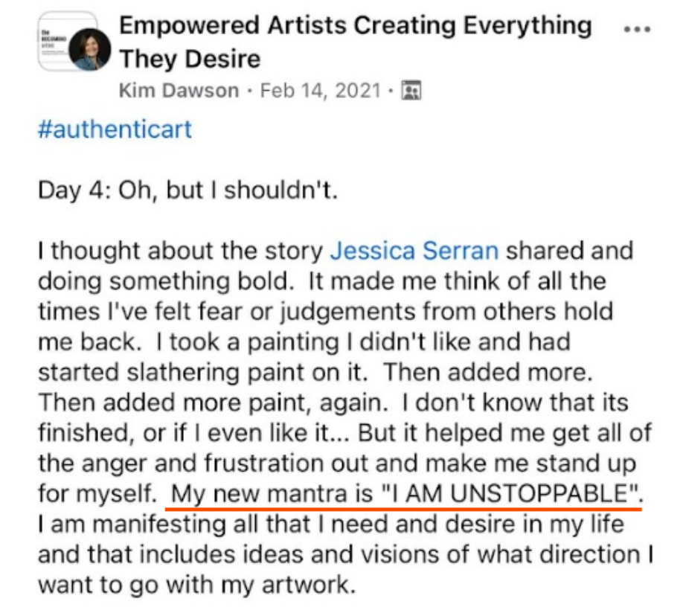Viewport: 683px width, 616px height.
Task: Click the Feb 14, 2021 post timestamp
Action: (x=321, y=91)
